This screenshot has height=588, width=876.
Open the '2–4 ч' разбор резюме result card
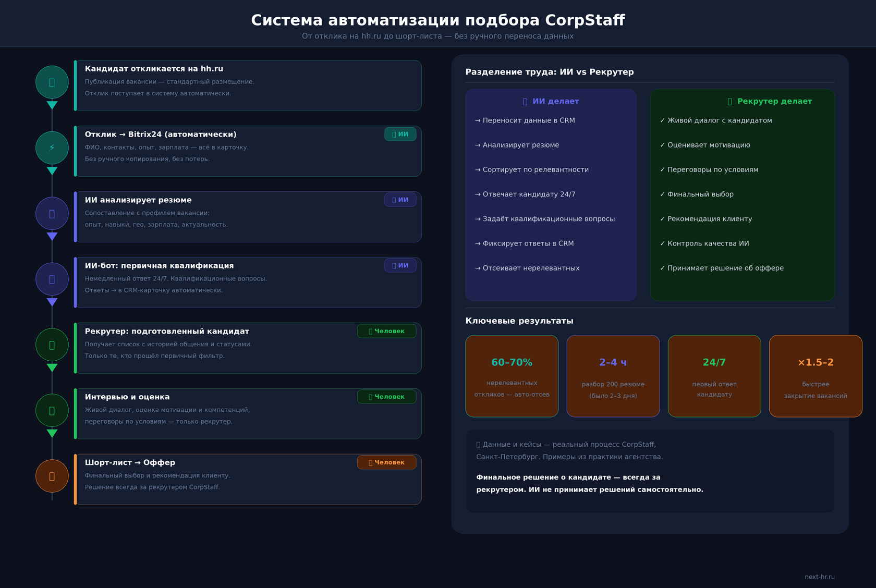(x=613, y=376)
